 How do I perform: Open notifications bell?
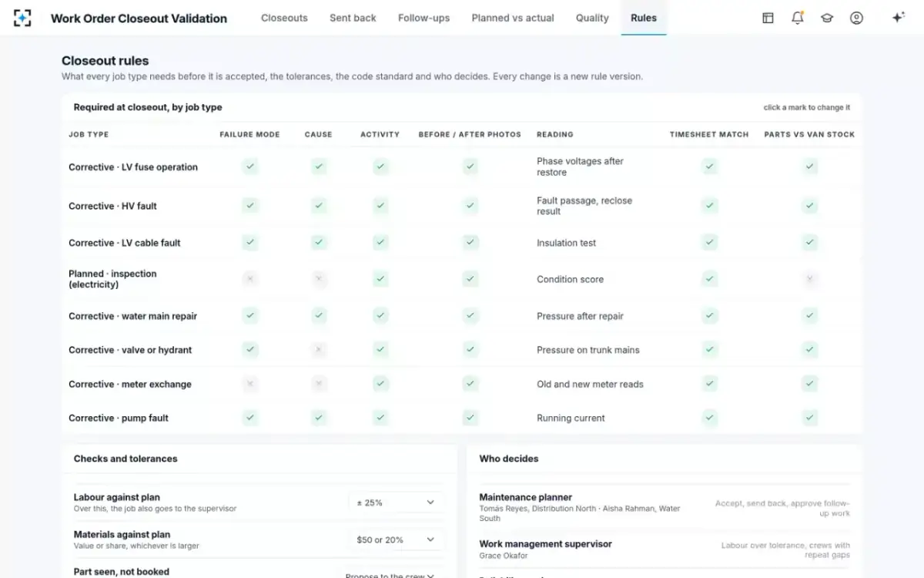click(x=798, y=18)
